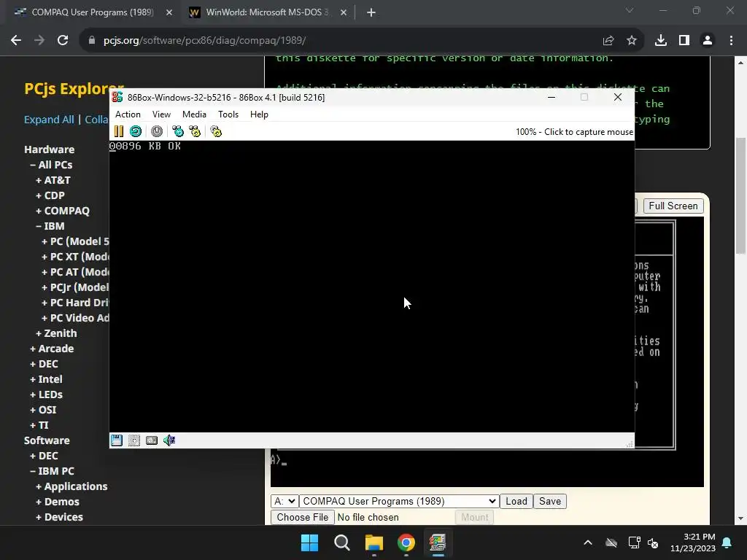The height and width of the screenshot is (560, 747).
Task: Open the Tools menu in 86Box
Action: pos(228,114)
